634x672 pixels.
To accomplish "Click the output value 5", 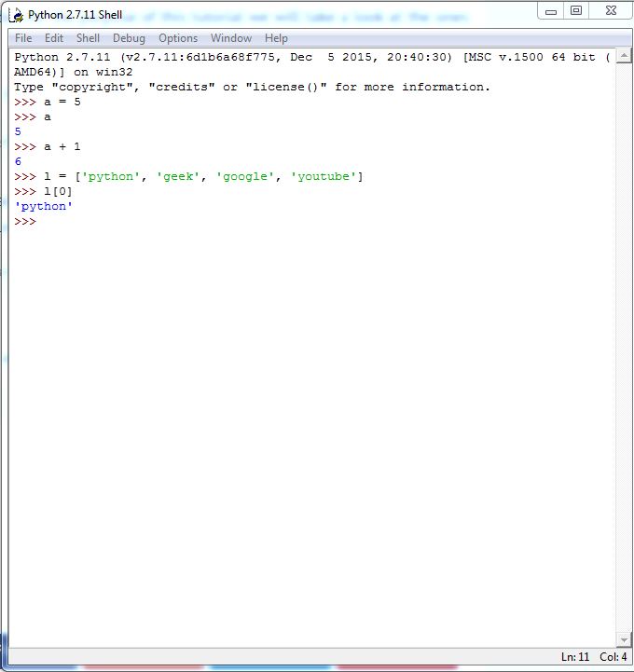I will 18,131.
